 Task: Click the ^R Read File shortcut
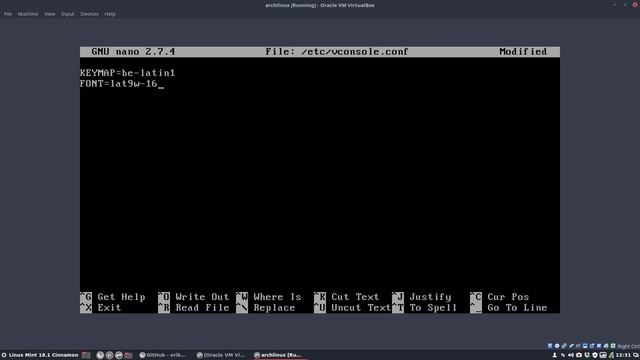[x=193, y=308]
